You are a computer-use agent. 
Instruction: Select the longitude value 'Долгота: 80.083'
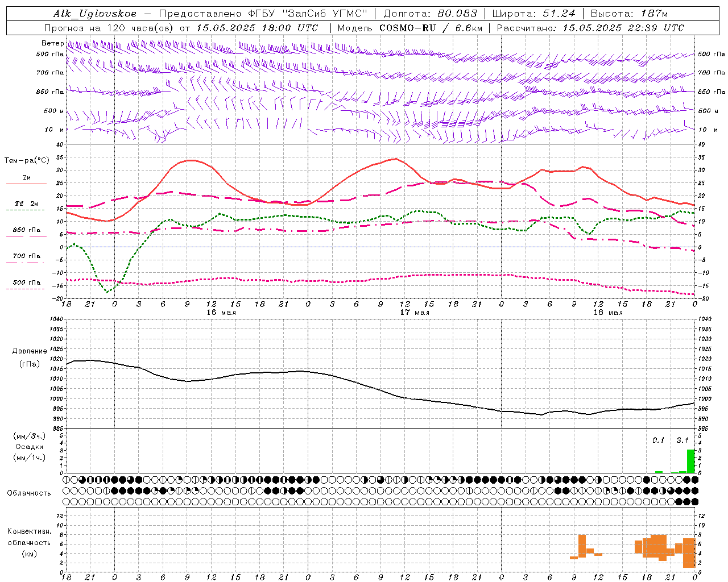tap(431, 14)
